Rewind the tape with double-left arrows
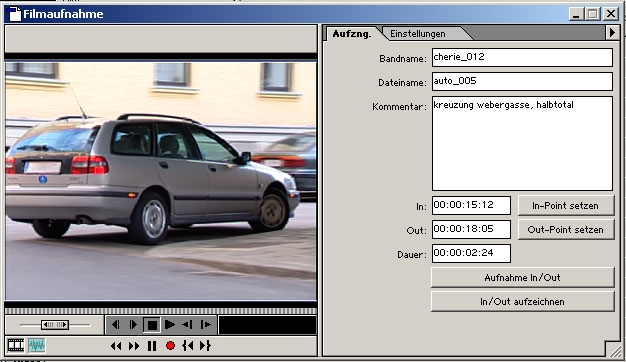The image size is (626, 362). point(116,346)
